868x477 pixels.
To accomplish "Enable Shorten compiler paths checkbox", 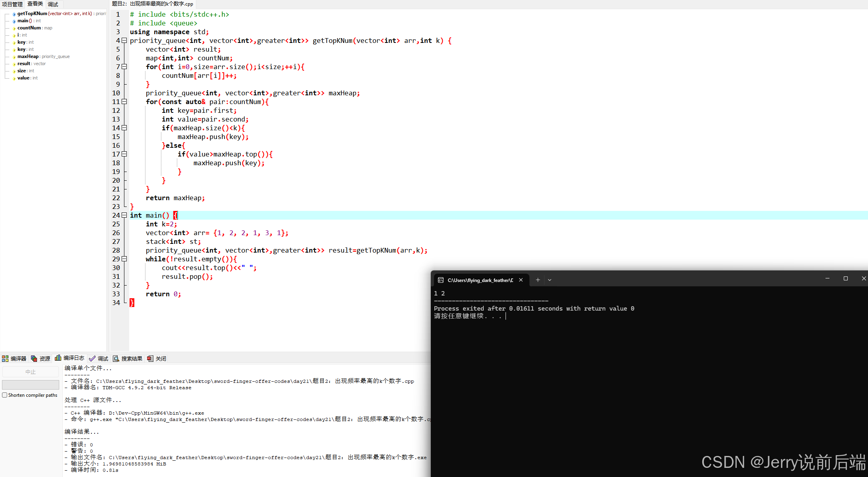I will [x=5, y=395].
